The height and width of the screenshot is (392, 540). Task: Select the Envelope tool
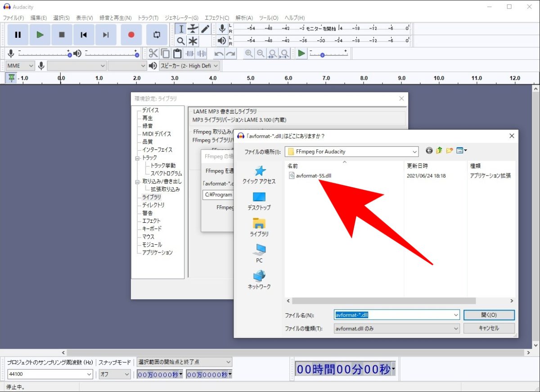193,29
